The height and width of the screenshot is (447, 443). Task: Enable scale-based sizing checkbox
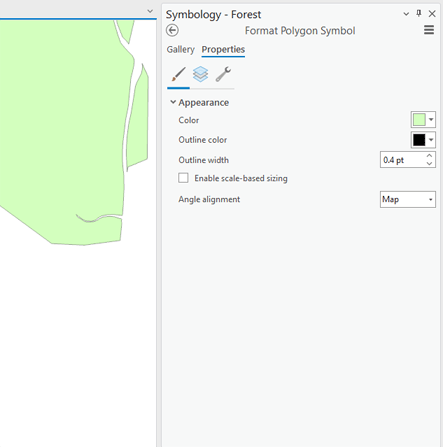pyautogui.click(x=183, y=178)
